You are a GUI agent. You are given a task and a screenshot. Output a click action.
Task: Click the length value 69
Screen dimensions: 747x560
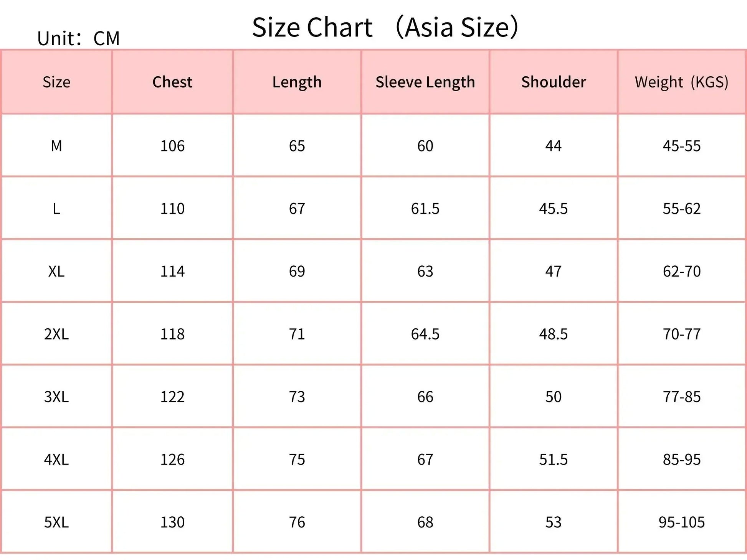pyautogui.click(x=297, y=271)
